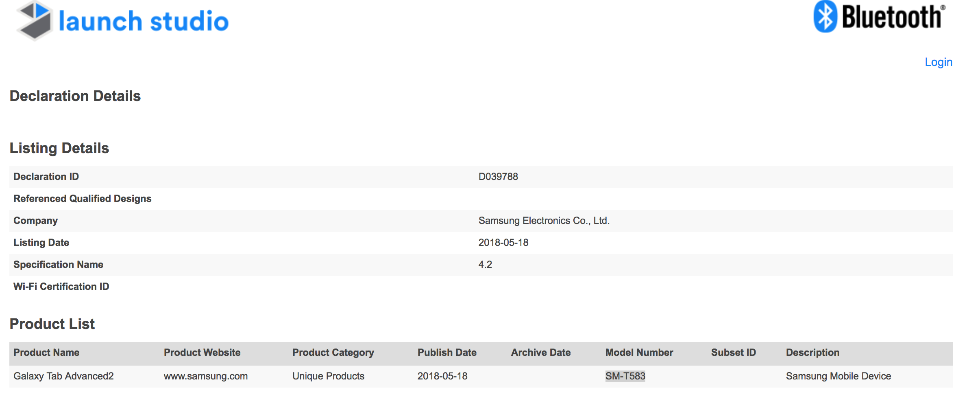Click the specification name value 4.2

point(485,265)
